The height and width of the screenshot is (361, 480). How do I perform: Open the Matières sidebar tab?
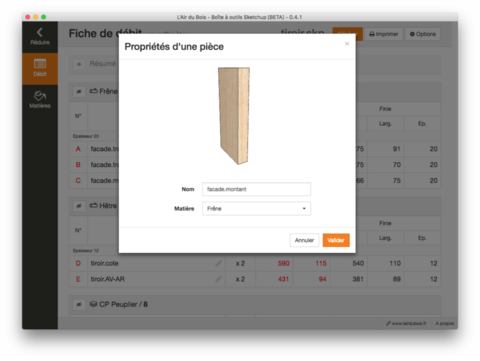point(40,100)
